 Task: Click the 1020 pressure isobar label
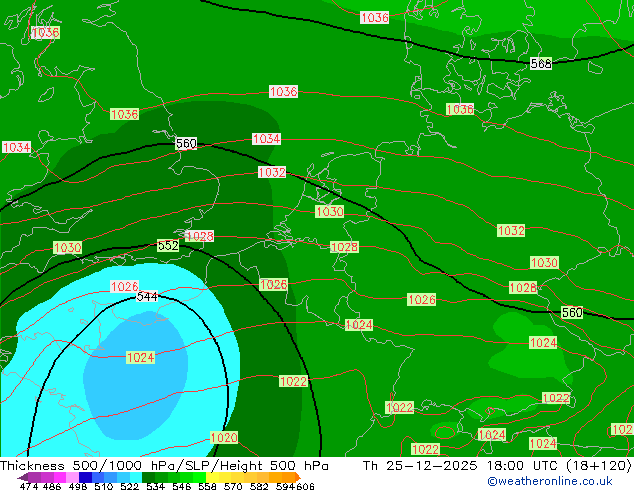(x=224, y=438)
